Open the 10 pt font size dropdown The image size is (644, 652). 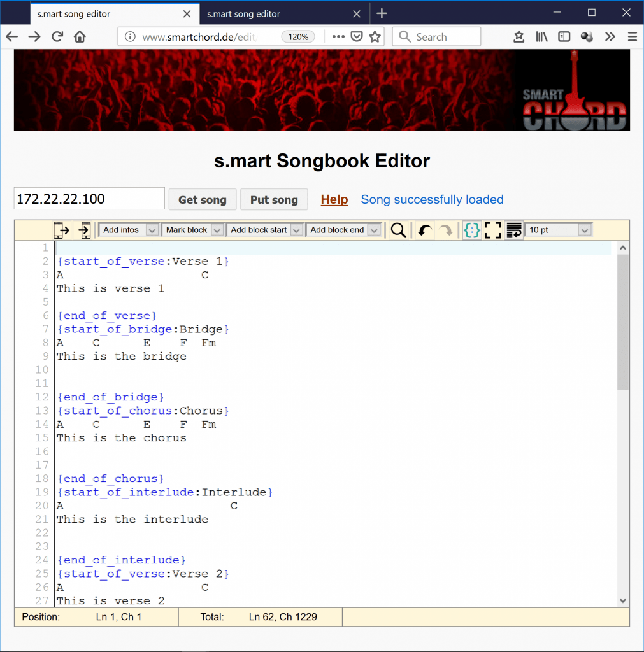point(558,230)
